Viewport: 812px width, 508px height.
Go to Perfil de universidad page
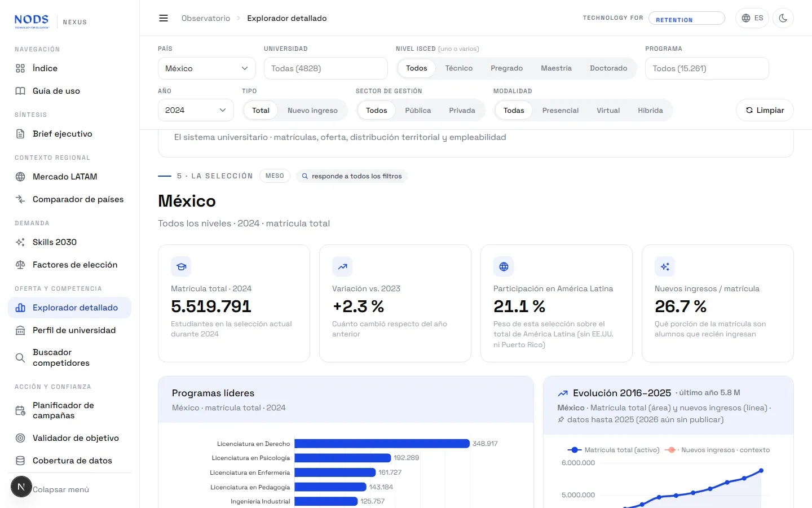pyautogui.click(x=70, y=330)
